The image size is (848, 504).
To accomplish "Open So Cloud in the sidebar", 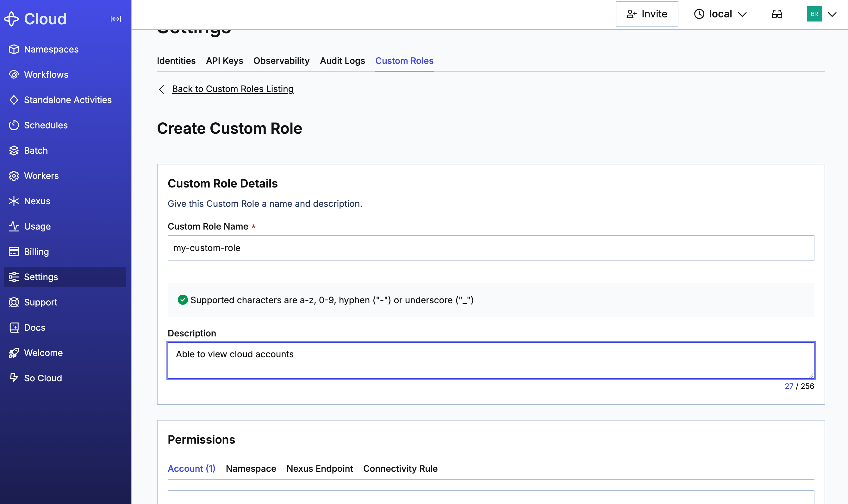I will click(65, 378).
